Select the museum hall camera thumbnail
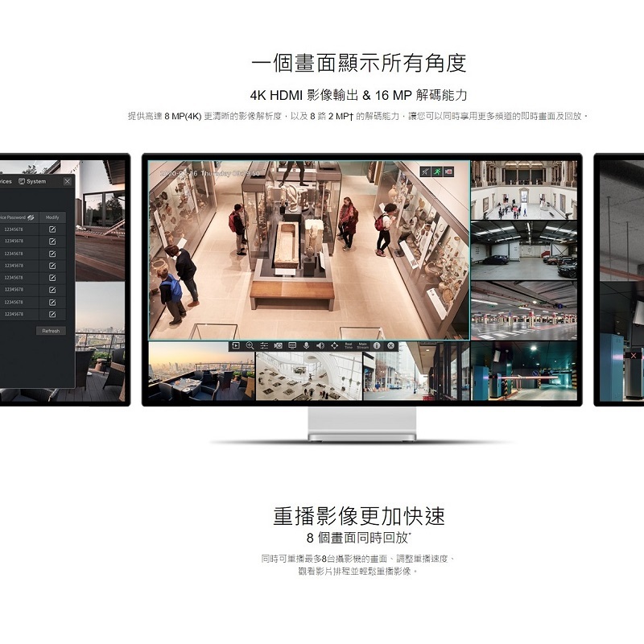This screenshot has width=644, height=644. click(x=523, y=190)
